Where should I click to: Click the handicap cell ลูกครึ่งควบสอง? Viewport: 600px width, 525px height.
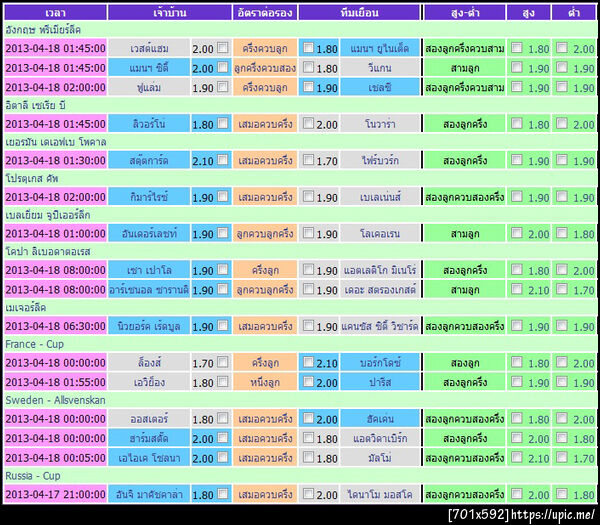265,68
